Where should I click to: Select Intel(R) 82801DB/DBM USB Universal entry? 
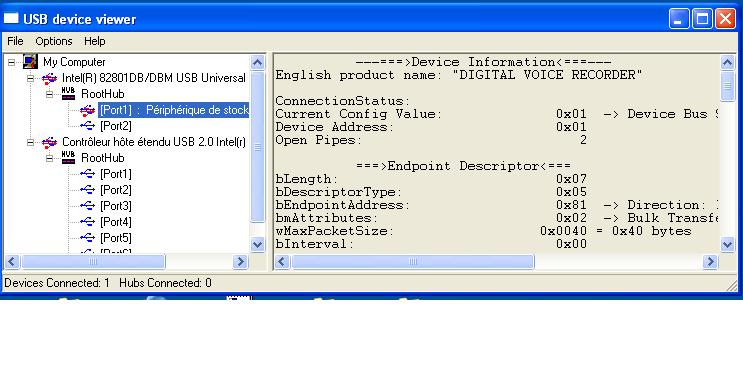(154, 78)
